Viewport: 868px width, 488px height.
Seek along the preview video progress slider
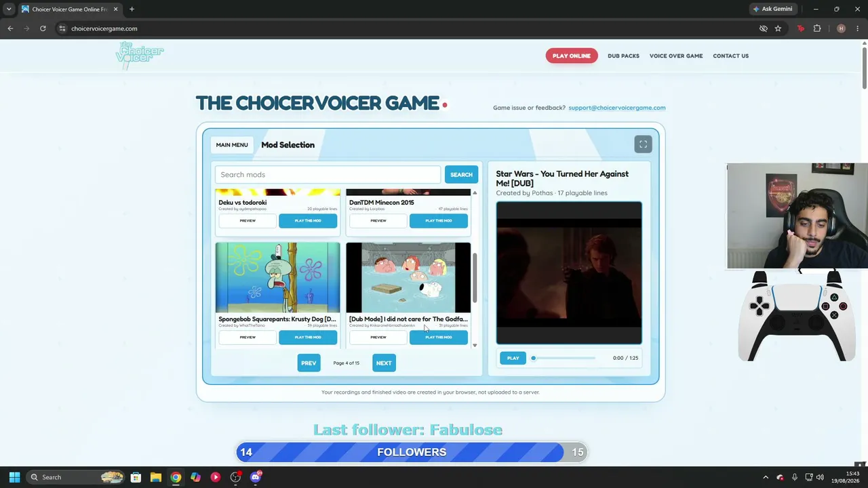click(564, 358)
